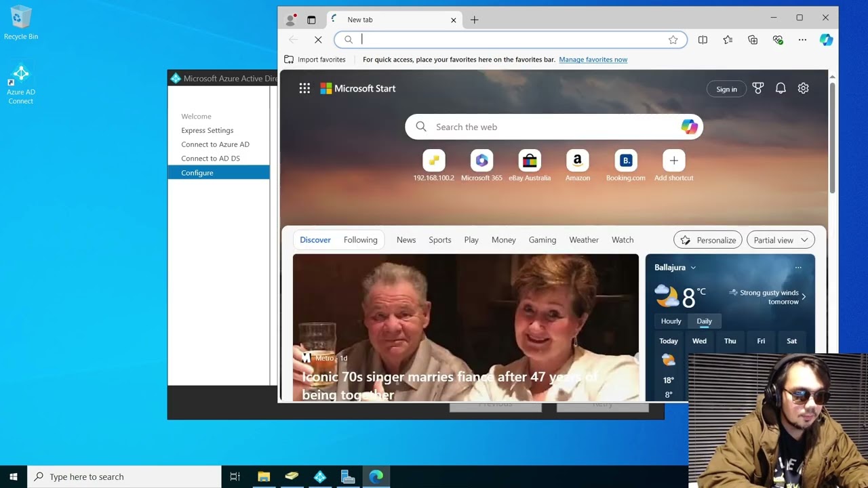Open the Microsoft 365 shortcut tile
The width and height of the screenshot is (868, 488).
(481, 166)
